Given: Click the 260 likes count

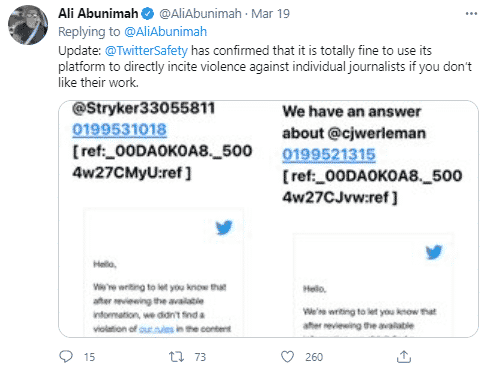Looking at the screenshot, I should coord(314,357).
